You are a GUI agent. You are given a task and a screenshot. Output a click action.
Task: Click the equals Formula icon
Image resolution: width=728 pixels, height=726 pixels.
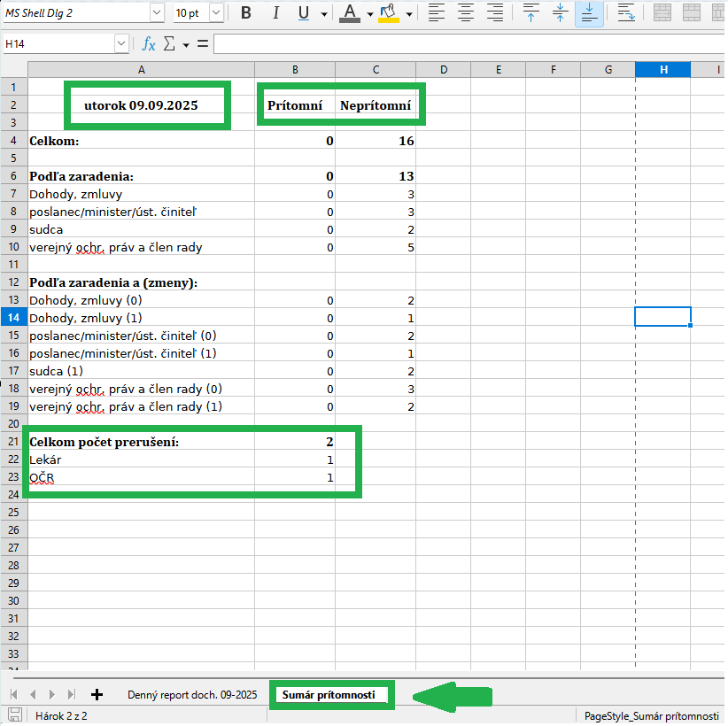[x=202, y=43]
